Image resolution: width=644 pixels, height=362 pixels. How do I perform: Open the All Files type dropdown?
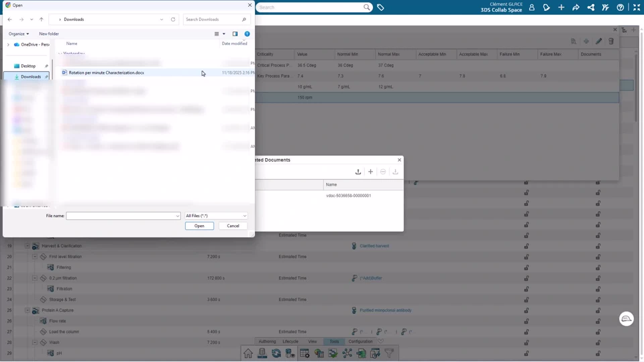coord(215,216)
